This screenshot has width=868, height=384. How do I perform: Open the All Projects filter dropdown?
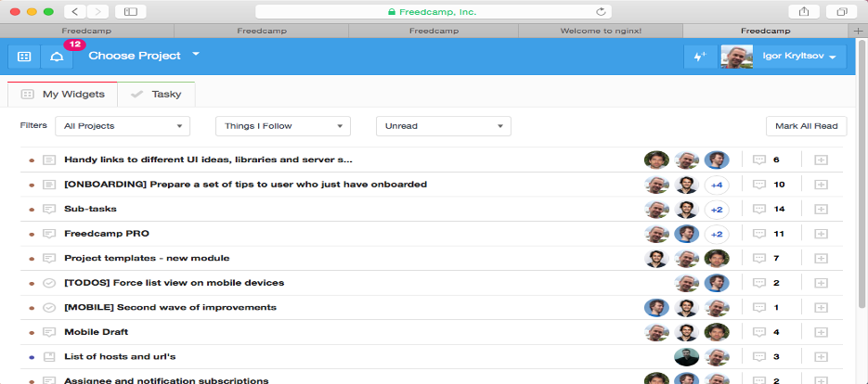pyautogui.click(x=123, y=126)
